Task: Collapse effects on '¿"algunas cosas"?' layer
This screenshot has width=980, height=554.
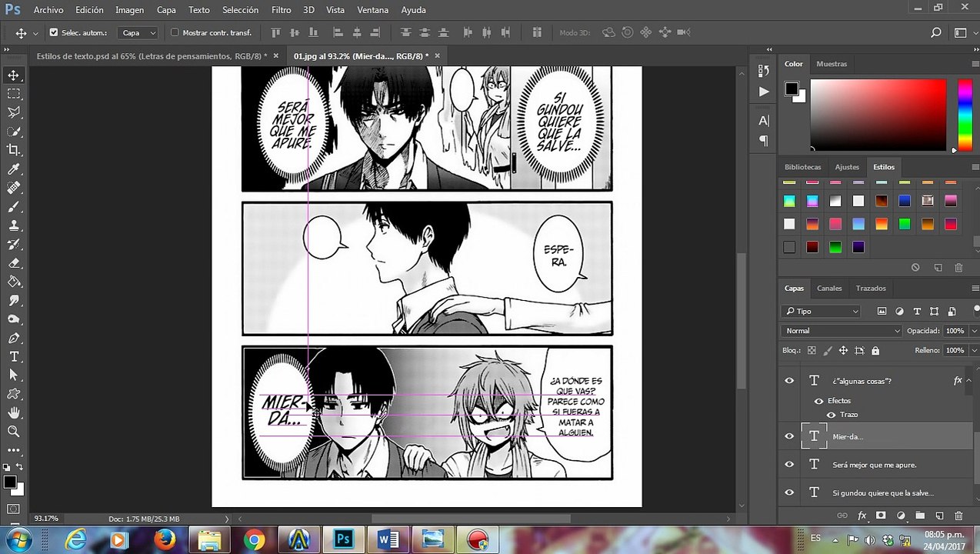Action: click(968, 380)
